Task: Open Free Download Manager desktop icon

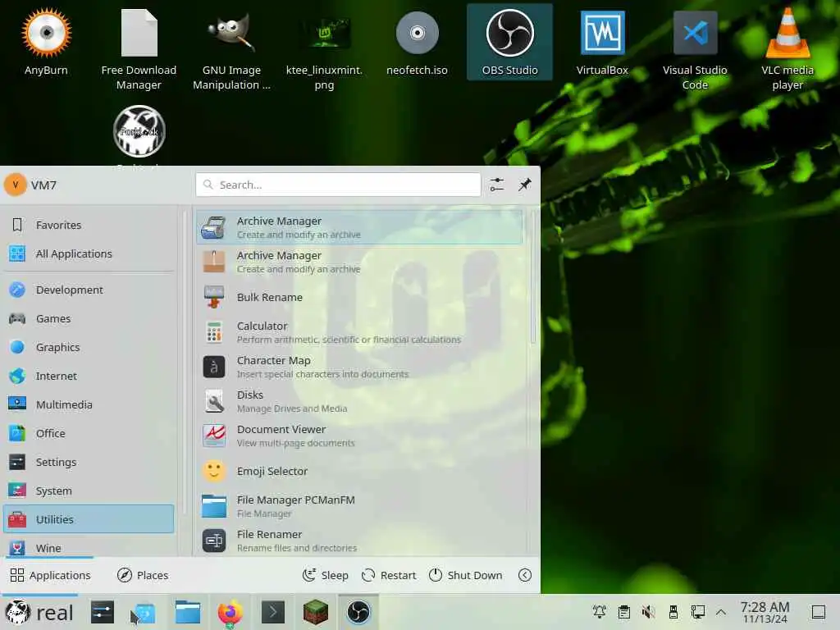Action: (x=139, y=49)
